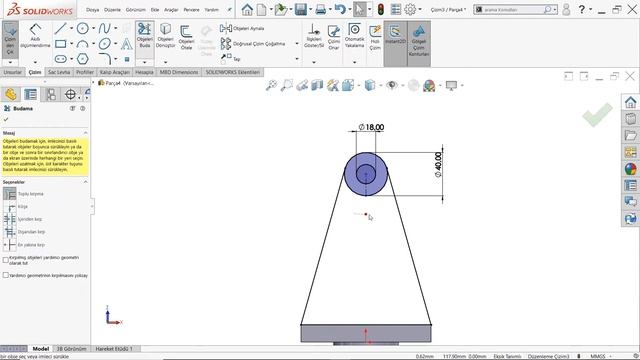Switch to the Hareket Etüdü 1 tab

point(114,349)
